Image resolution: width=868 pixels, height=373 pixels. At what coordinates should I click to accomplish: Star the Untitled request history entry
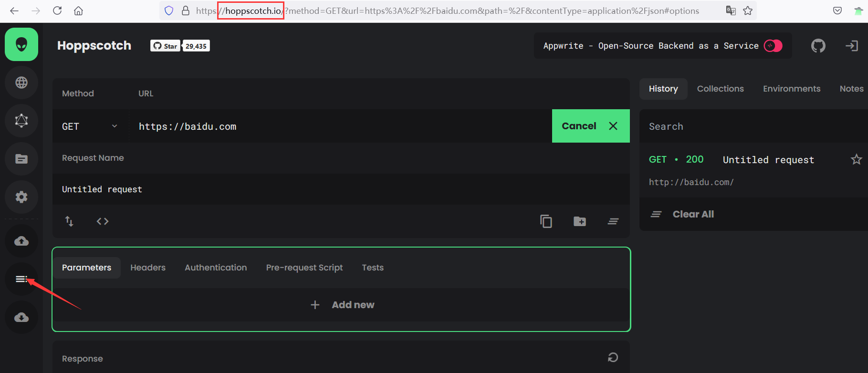(x=856, y=159)
